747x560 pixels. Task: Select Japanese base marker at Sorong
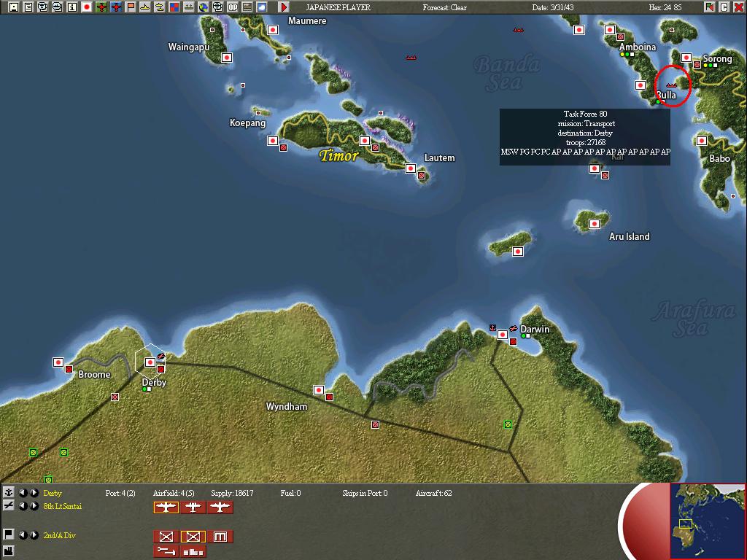[686, 58]
